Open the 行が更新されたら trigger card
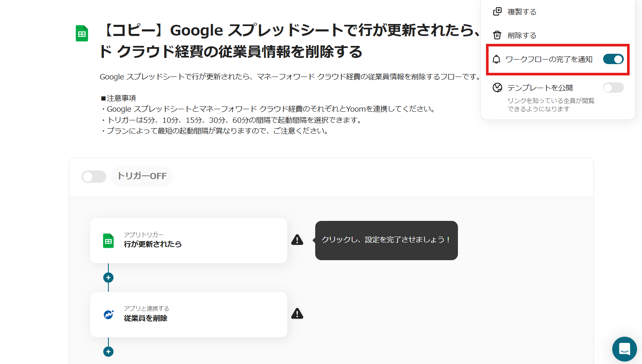 [189, 240]
